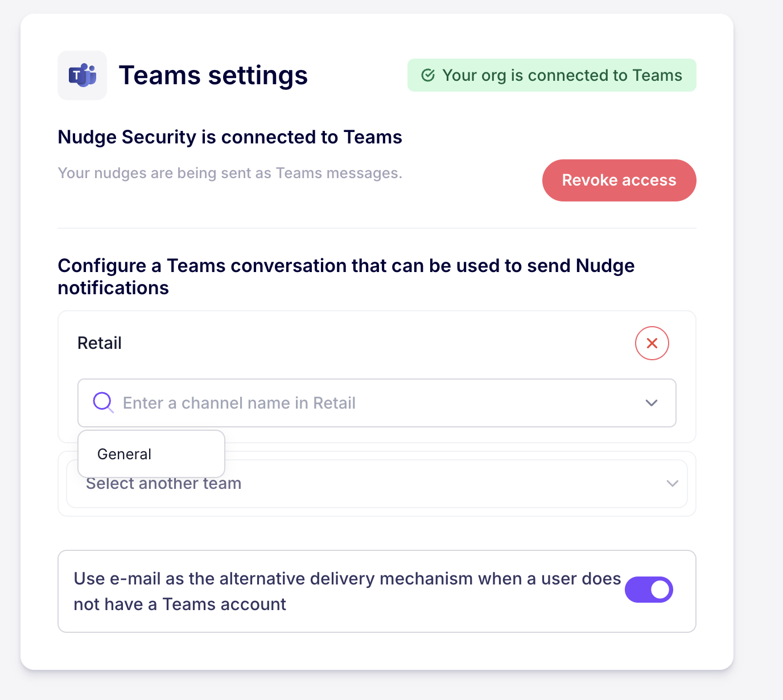783x700 pixels.
Task: Click the Microsoft Teams logo icon
Action: click(83, 75)
